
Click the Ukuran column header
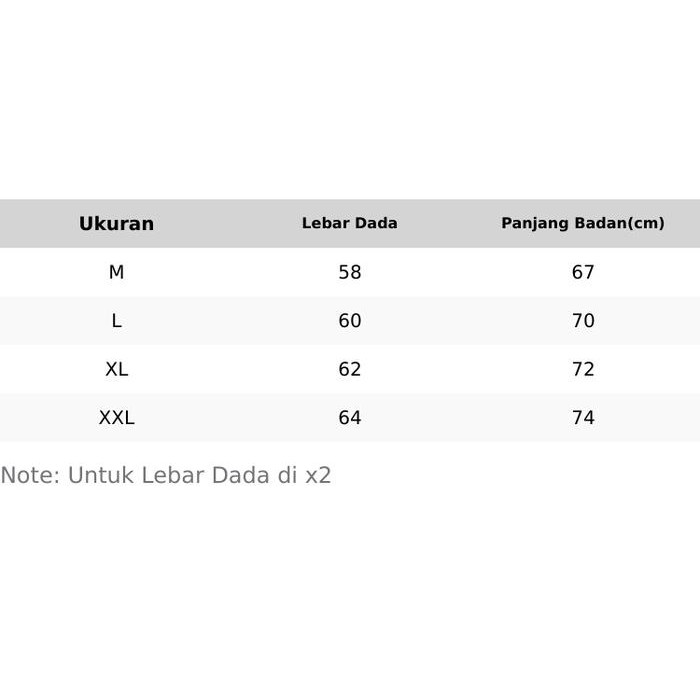tap(116, 224)
